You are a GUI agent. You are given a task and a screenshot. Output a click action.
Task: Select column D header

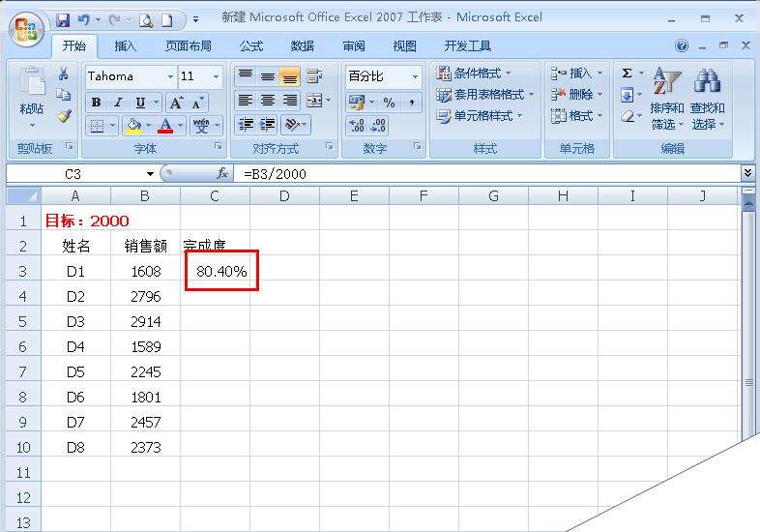click(284, 196)
